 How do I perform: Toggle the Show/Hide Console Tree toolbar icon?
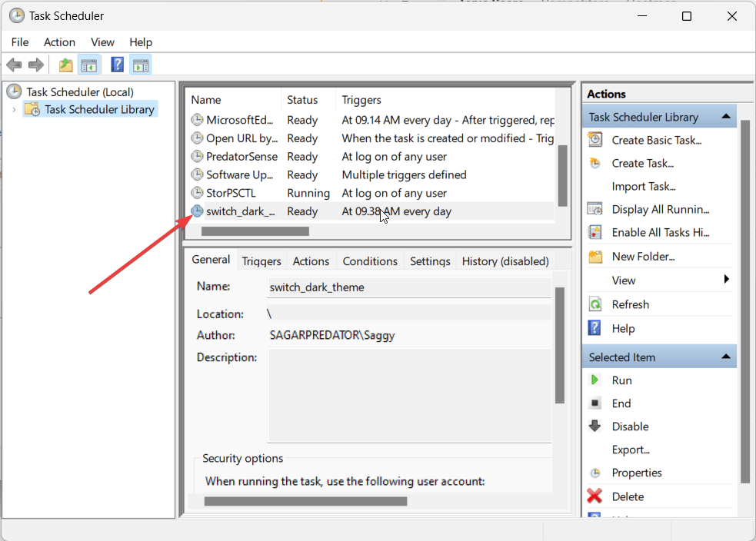click(x=88, y=65)
